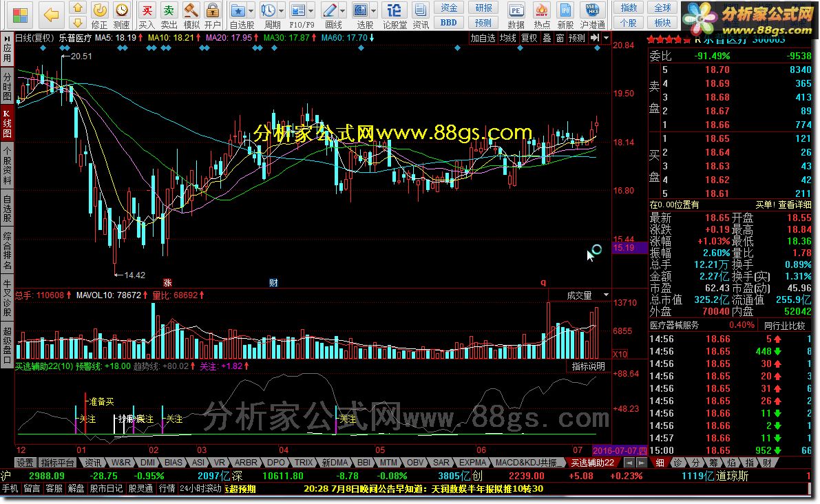Click the 卖出 sell icon
Screen dimensions: 820x504
[x=169, y=15]
